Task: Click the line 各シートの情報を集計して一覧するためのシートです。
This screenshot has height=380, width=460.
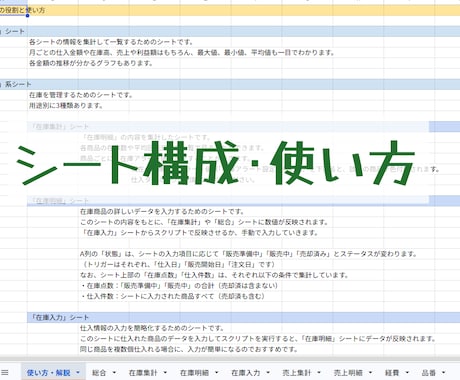Action: tap(111, 42)
